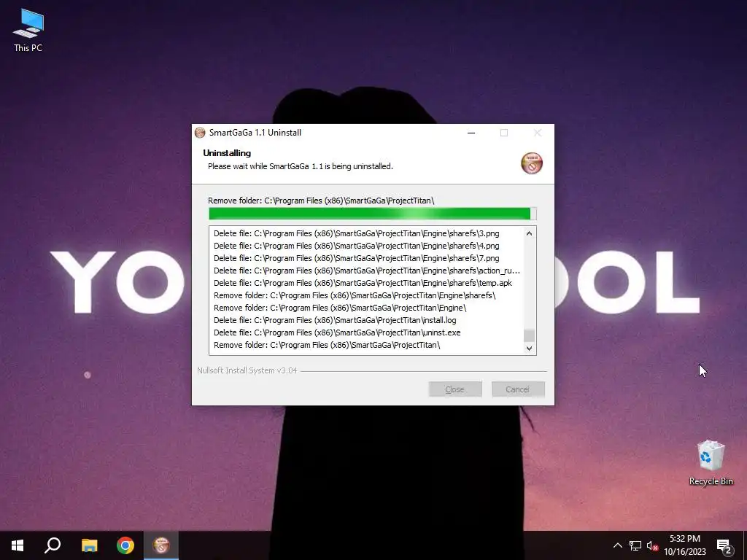Launch File Explorer from taskbar

89,545
